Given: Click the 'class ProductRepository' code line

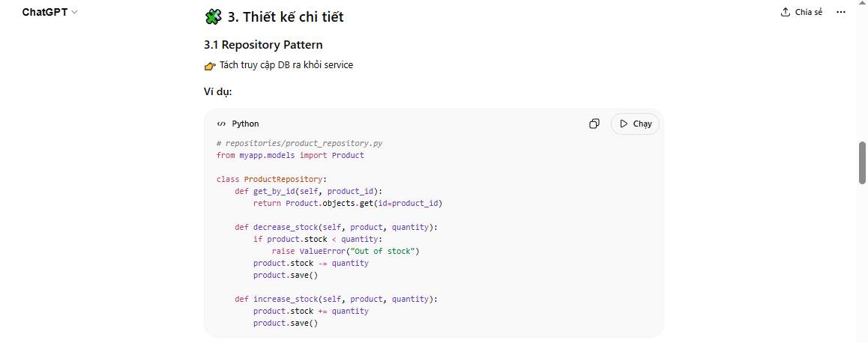Looking at the screenshot, I should tap(271, 179).
